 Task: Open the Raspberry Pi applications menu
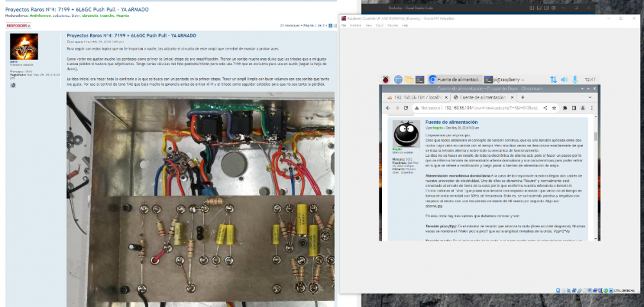387,79
